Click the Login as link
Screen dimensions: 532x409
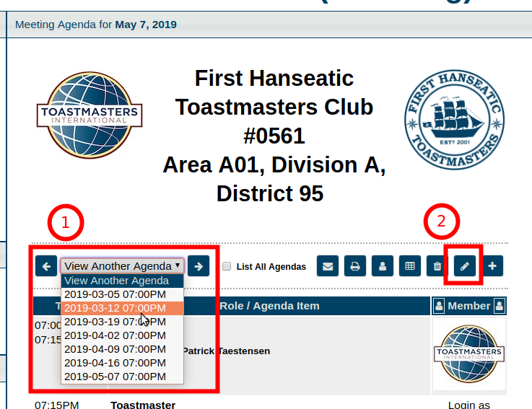469,405
